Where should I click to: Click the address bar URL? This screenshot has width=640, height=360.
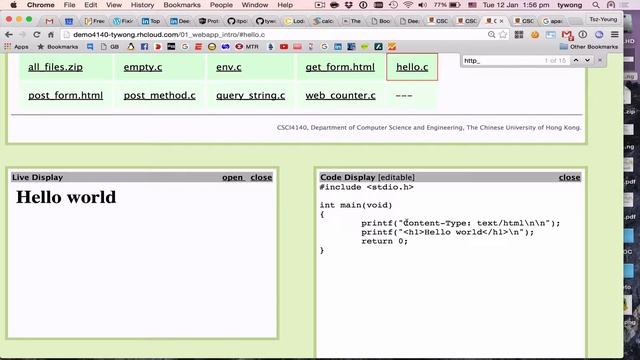click(x=169, y=35)
